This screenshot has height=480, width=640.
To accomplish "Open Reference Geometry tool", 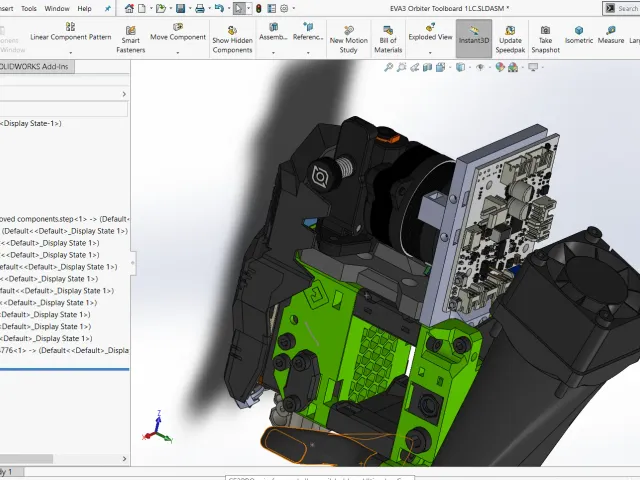I will (308, 32).
